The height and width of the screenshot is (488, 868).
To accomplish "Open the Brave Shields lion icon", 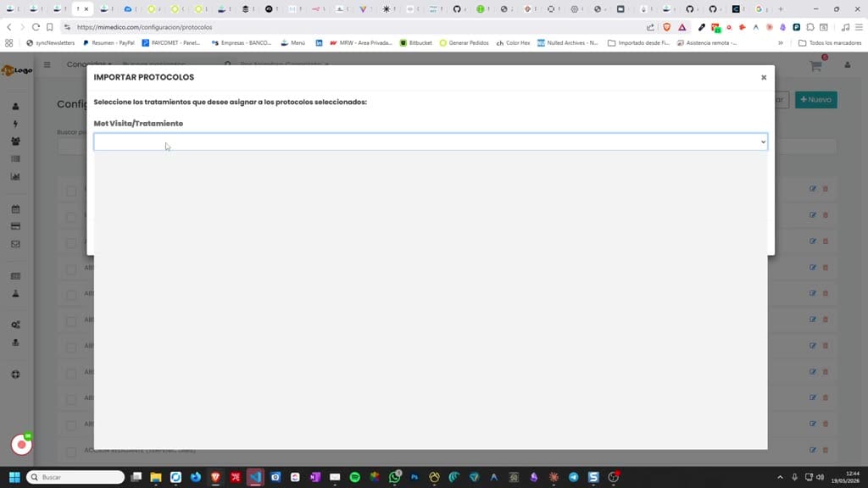I will (667, 27).
